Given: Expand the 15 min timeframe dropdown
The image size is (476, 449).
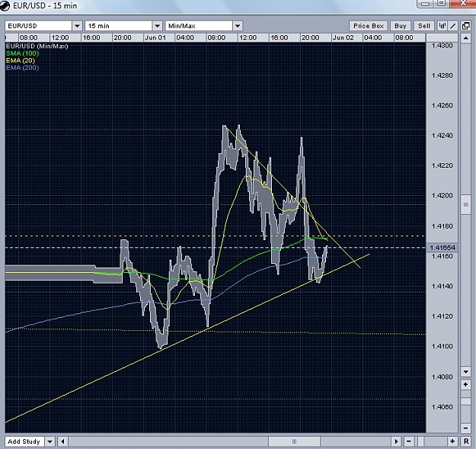Looking at the screenshot, I should tap(157, 26).
